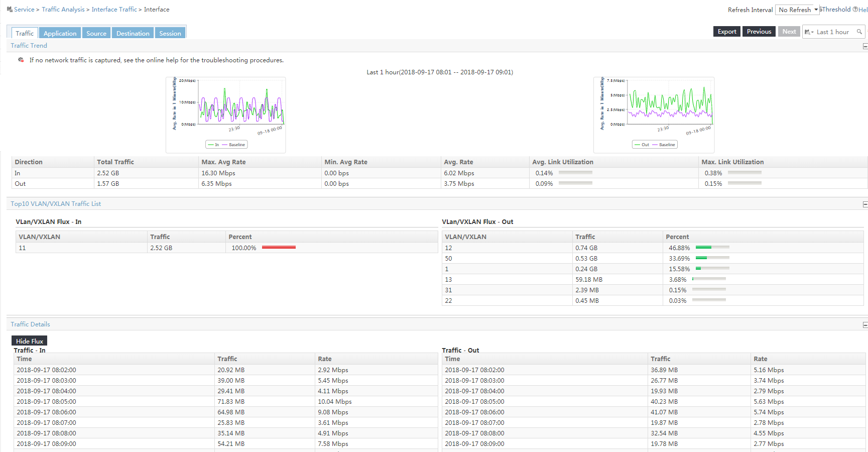Viewport: 868px width, 452px height.
Task: Click the Next button
Action: pyautogui.click(x=789, y=31)
